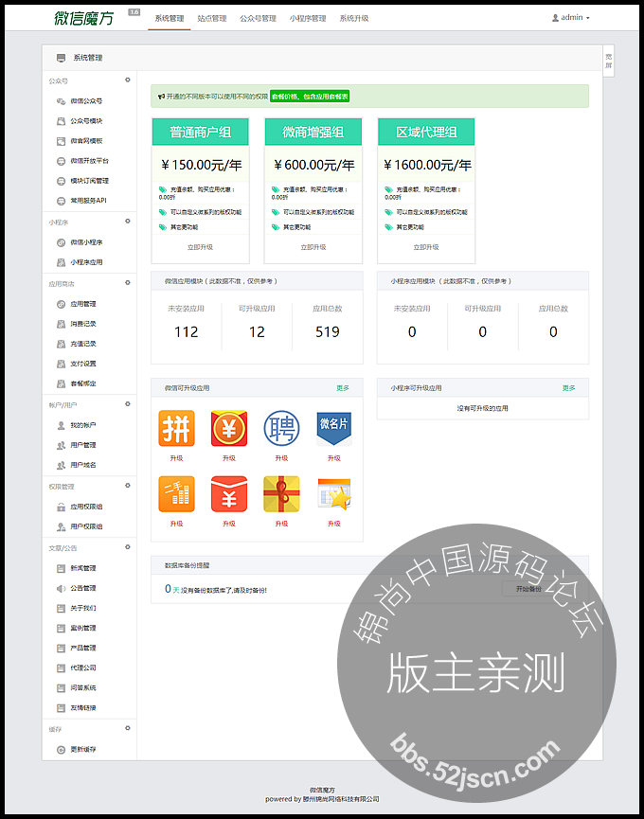Toggle 宽屏 widescreen mode
644x819 pixels.
[x=608, y=62]
